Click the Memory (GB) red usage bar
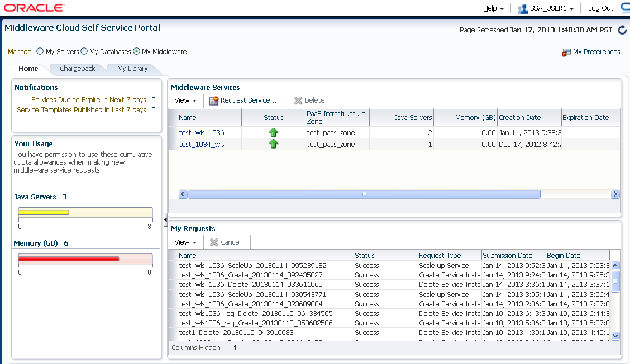Screen dimensions: 630x364 coord(69,258)
